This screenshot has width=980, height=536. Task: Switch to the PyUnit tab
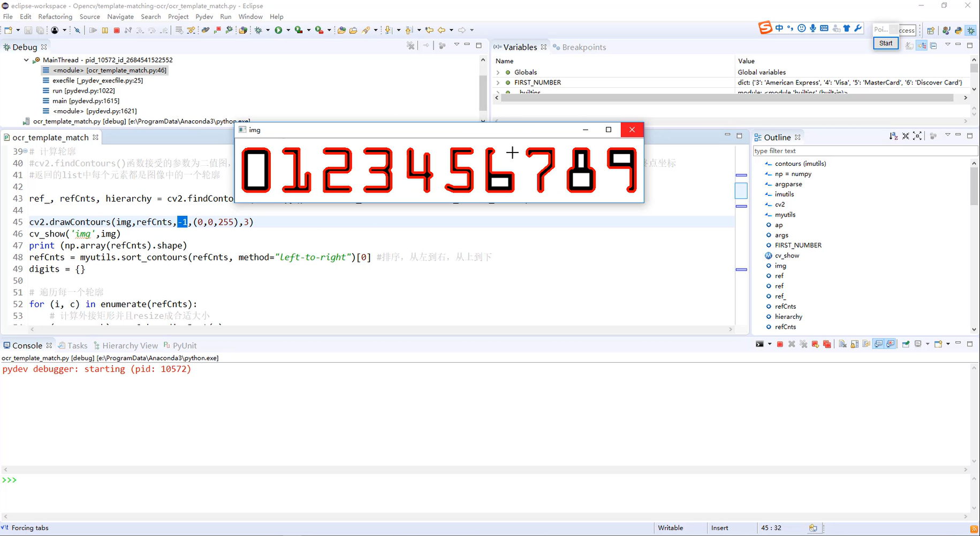pos(180,346)
